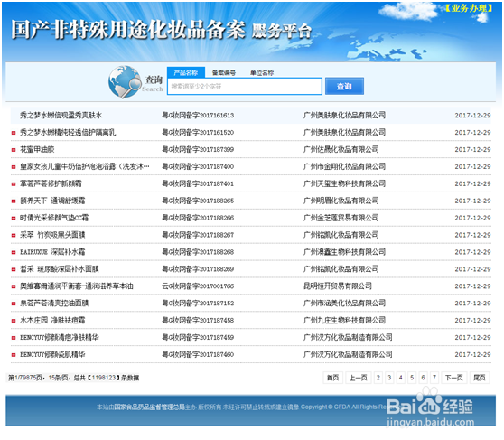Go to 下一页 next page
Viewport: 504px width, 440px height.
(x=453, y=378)
